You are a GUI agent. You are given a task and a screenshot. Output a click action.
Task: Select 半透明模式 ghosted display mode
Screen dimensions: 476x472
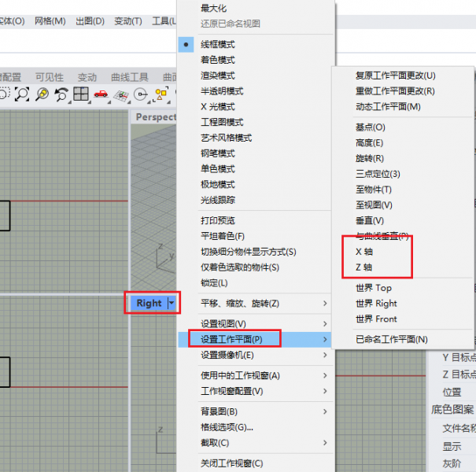(x=222, y=91)
